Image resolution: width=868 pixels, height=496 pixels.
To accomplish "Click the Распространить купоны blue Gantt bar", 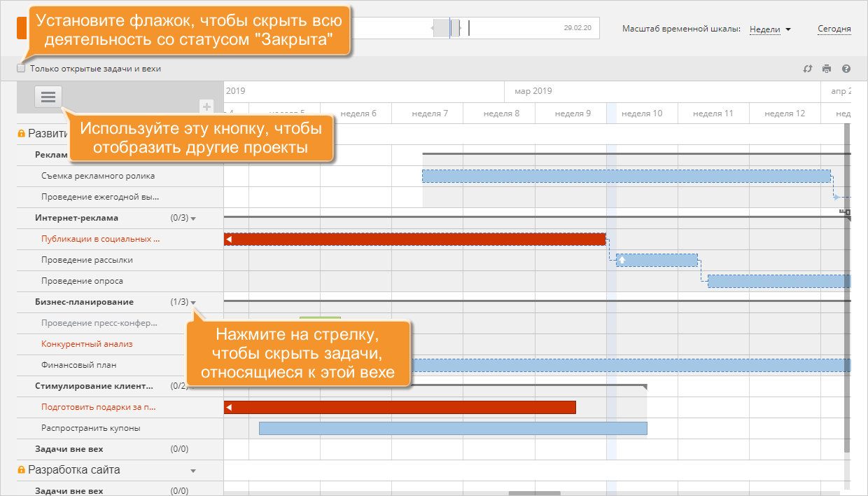I will (x=453, y=428).
